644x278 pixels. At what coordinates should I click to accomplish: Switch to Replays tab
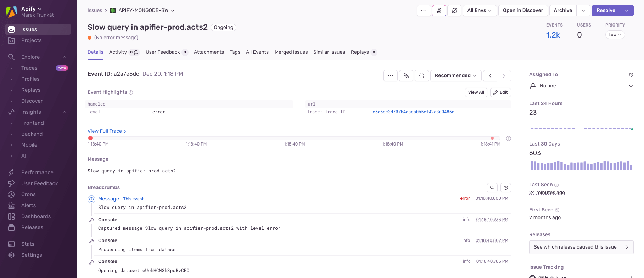364,52
